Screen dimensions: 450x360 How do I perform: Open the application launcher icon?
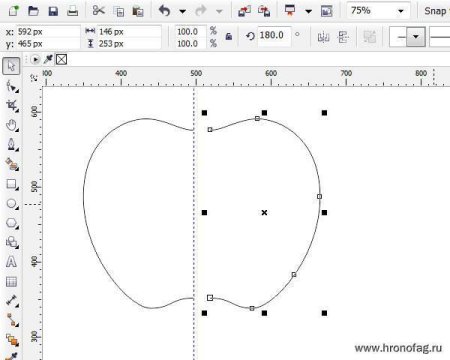[290, 11]
